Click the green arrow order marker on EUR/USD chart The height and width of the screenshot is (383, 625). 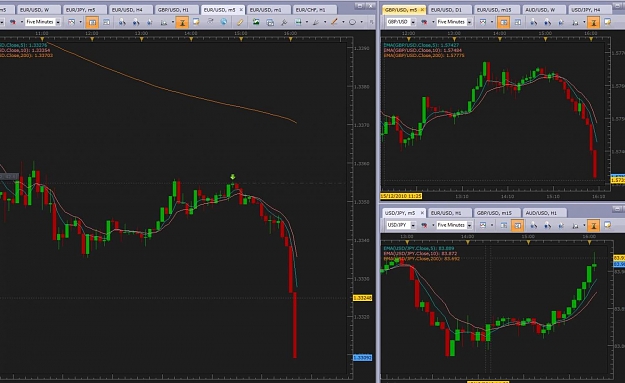tap(233, 177)
